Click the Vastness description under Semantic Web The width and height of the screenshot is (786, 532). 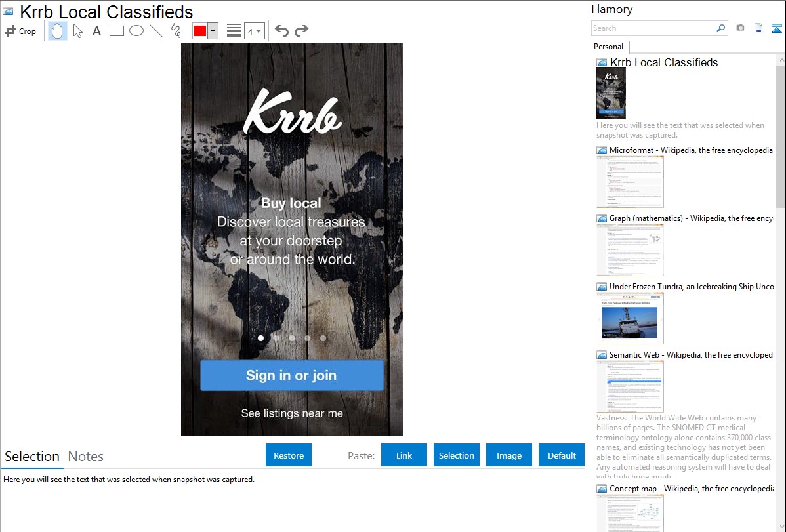[x=684, y=447]
